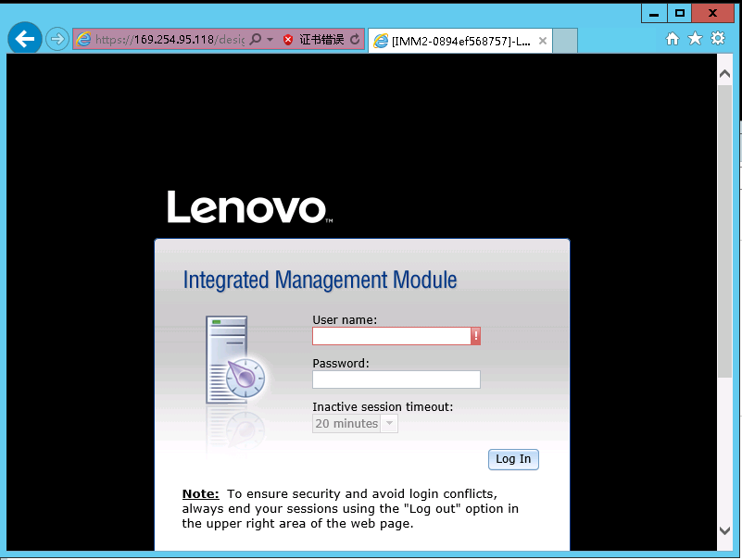Minimize the browser window
This screenshot has width=742, height=560.
click(654, 13)
